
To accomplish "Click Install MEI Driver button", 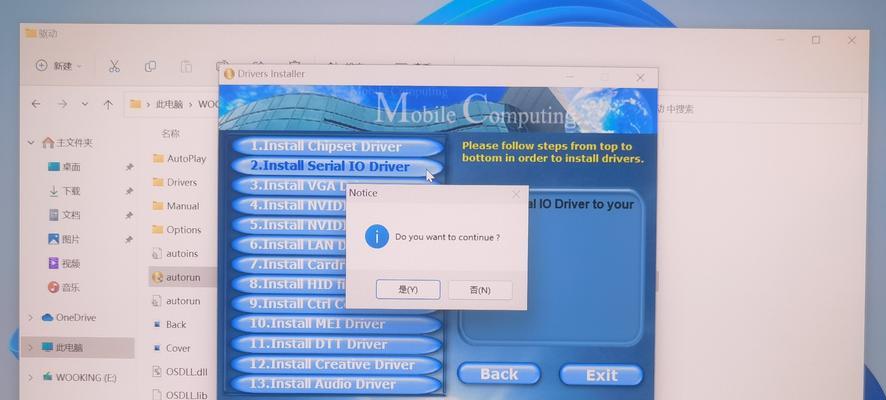I will [x=337, y=324].
